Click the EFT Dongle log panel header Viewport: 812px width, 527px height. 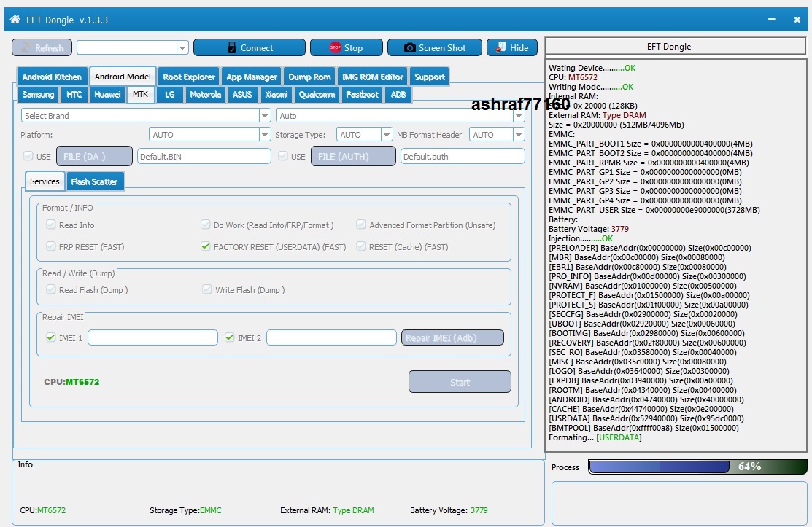(676, 47)
